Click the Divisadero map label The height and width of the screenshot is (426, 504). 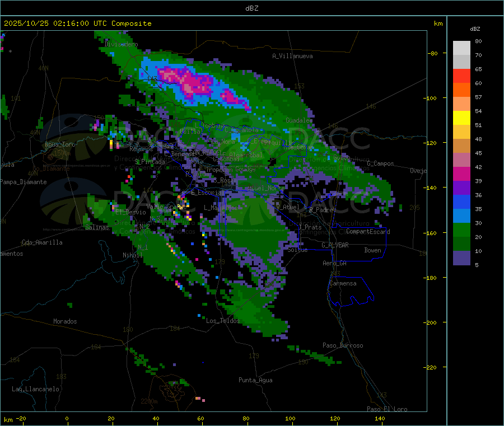click(x=121, y=44)
